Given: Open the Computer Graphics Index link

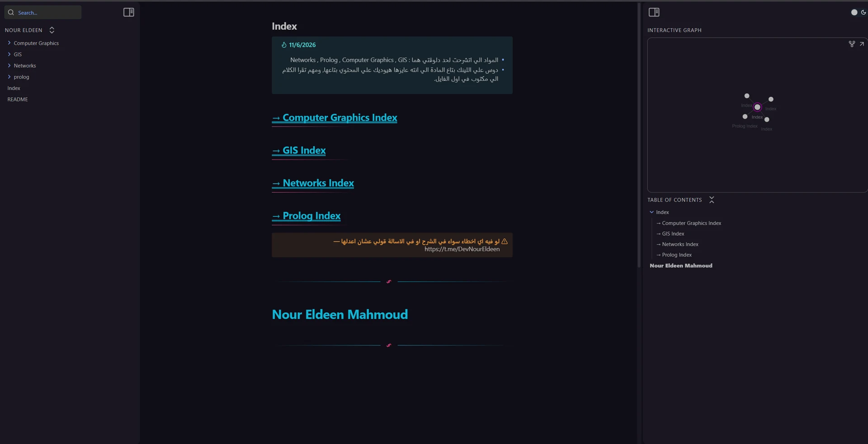Looking at the screenshot, I should coord(335,118).
